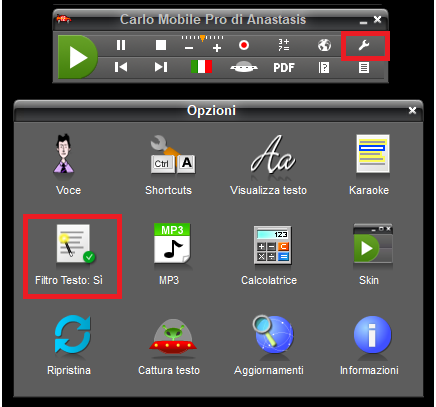Image resolution: width=436 pixels, height=407 pixels.
Task: Click Ripristina to restore defaults
Action: point(69,345)
